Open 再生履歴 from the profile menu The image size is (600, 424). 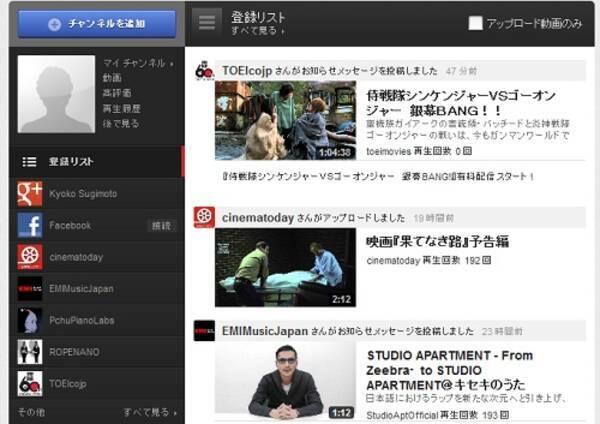120,108
